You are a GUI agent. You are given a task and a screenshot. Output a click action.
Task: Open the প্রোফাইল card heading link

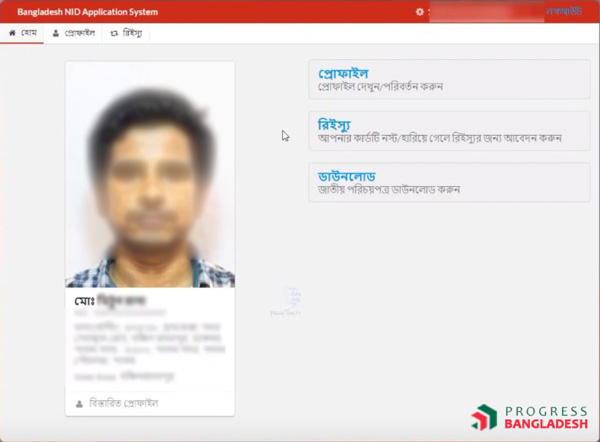click(x=343, y=73)
